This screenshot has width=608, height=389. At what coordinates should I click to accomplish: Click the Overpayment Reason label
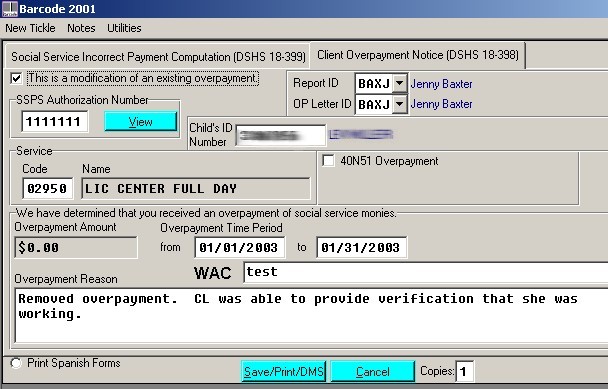(x=66, y=279)
